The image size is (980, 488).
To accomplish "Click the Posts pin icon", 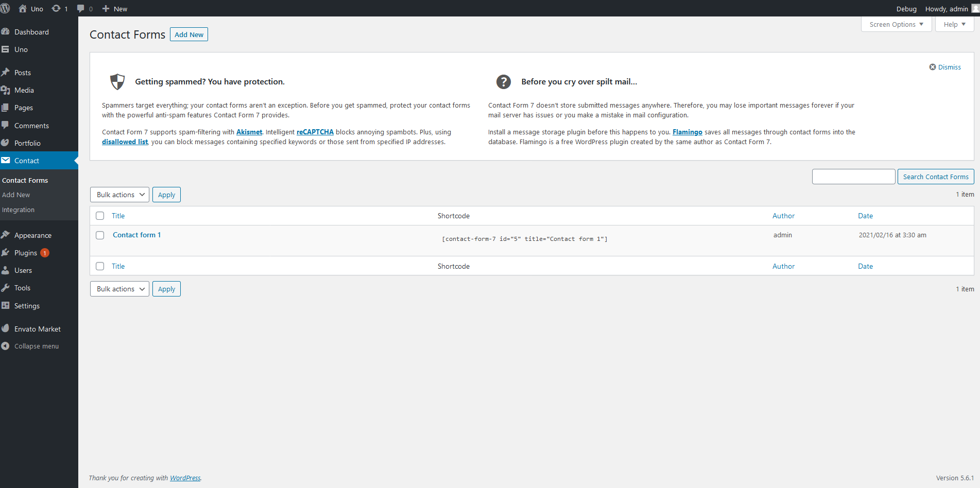I will click(x=6, y=72).
